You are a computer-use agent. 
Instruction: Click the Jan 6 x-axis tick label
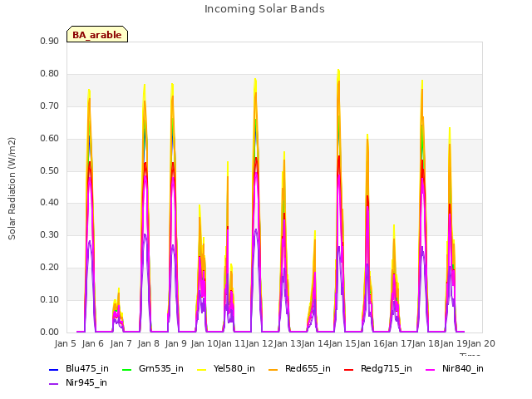tap(93, 343)
